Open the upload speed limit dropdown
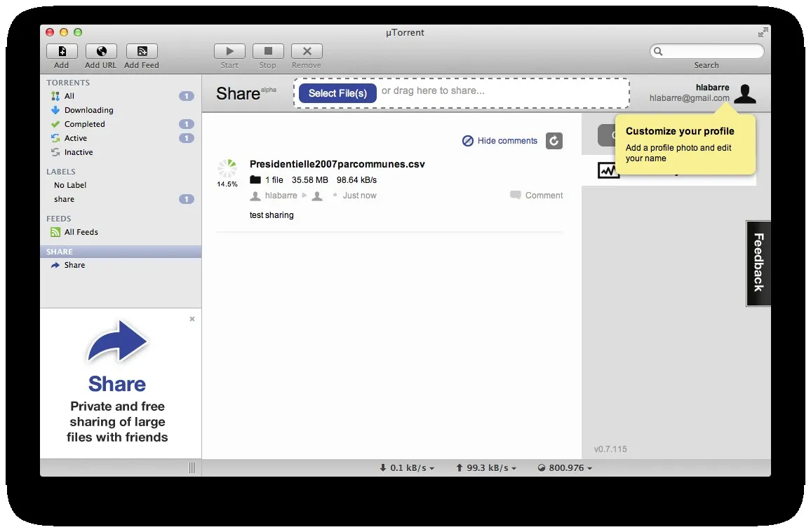The image size is (811, 532). pyautogui.click(x=485, y=468)
